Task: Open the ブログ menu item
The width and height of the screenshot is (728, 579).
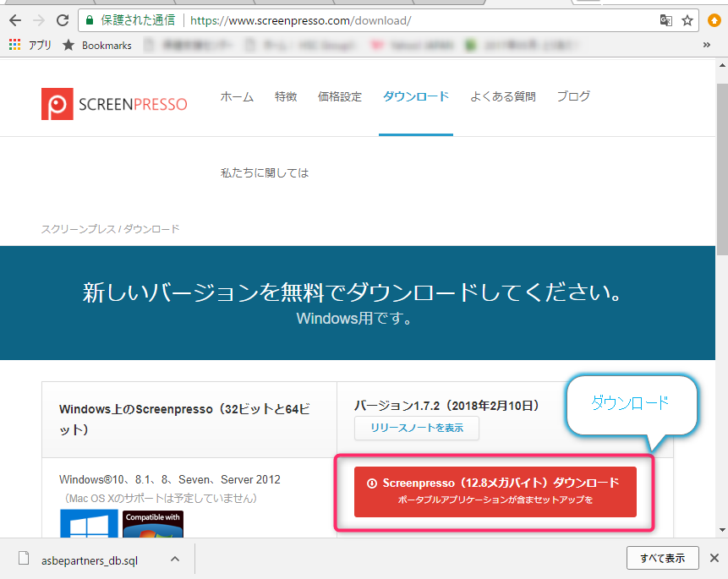Action: click(573, 96)
